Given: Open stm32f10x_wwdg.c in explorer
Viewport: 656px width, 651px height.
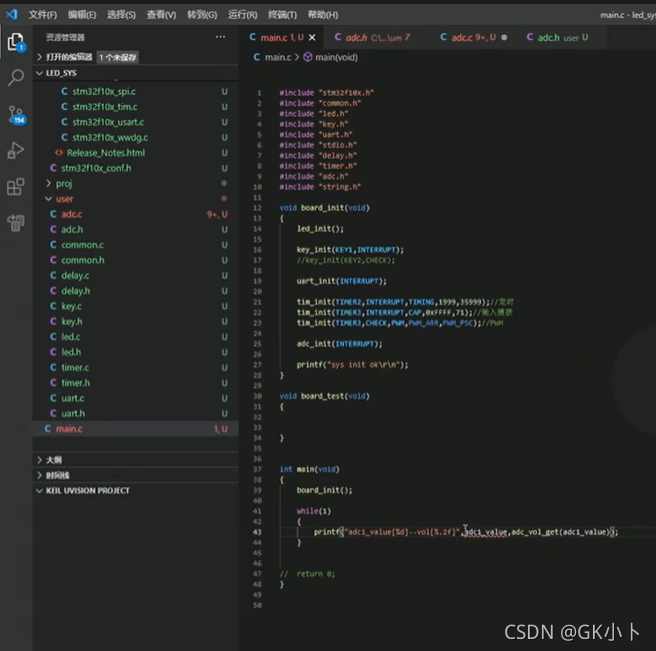Looking at the screenshot, I should 136,137.
